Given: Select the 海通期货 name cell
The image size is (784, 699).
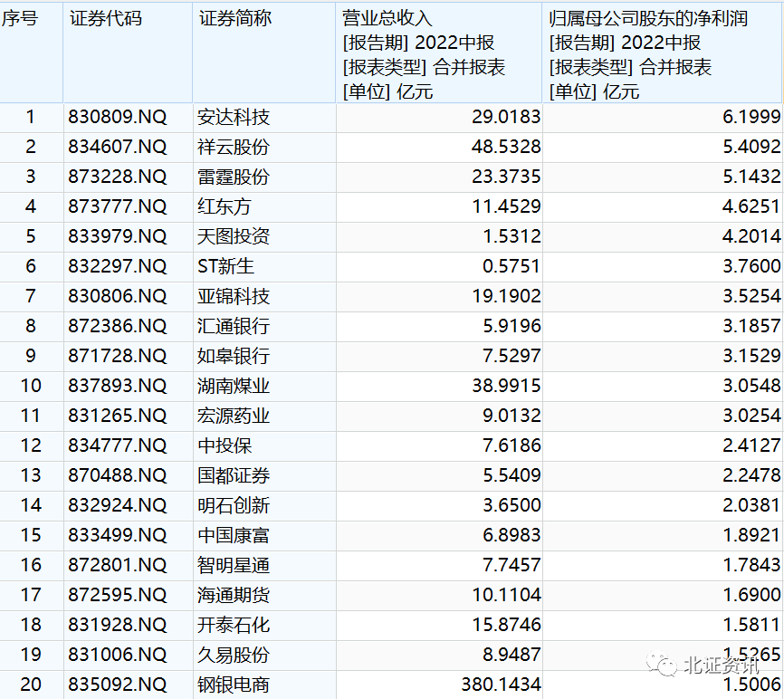Looking at the screenshot, I should pos(234,595).
